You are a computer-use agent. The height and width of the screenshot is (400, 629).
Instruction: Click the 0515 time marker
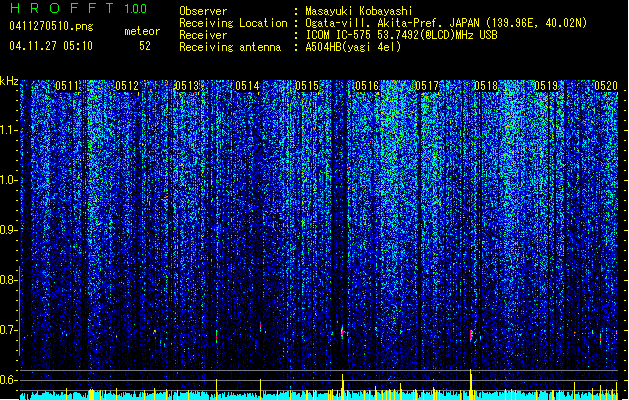pyautogui.click(x=307, y=86)
